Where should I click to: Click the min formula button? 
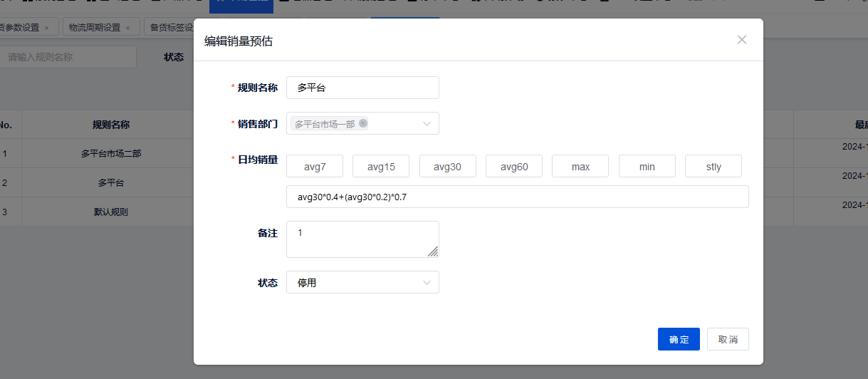(647, 167)
